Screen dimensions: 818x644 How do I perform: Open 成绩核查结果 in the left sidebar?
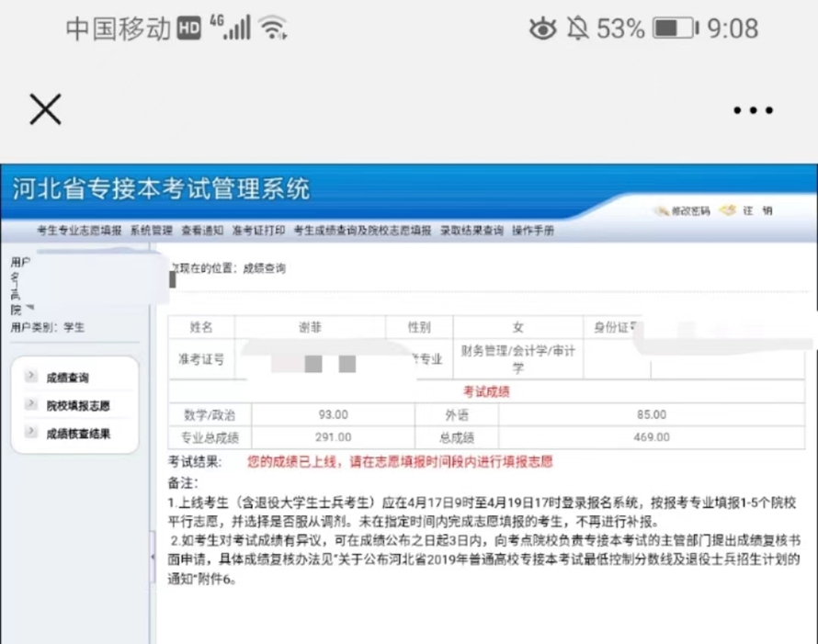click(78, 433)
